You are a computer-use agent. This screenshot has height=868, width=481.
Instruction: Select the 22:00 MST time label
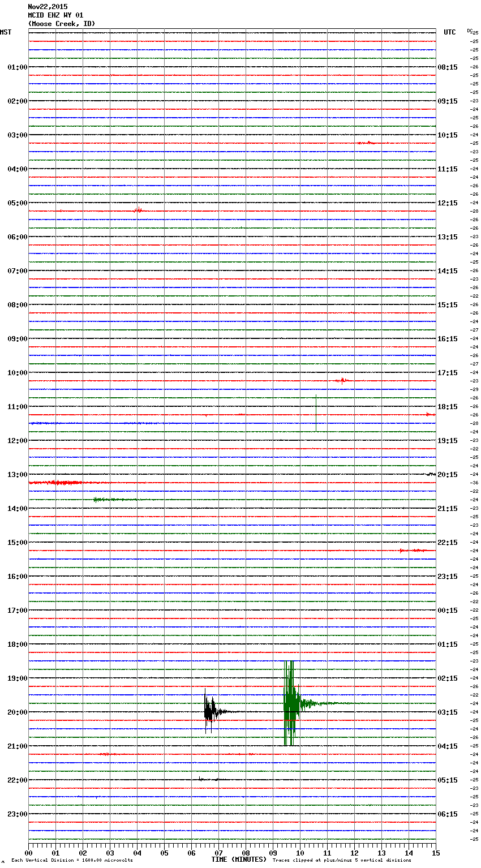coord(18,780)
